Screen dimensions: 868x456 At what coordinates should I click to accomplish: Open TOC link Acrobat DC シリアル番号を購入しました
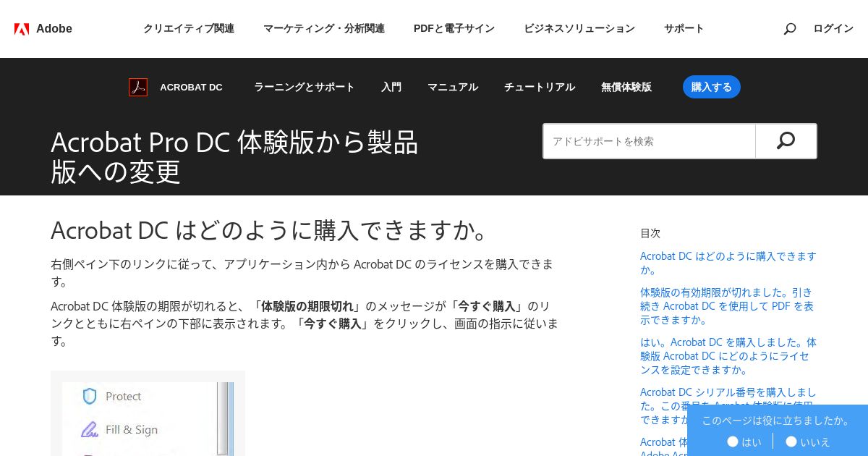(x=728, y=406)
